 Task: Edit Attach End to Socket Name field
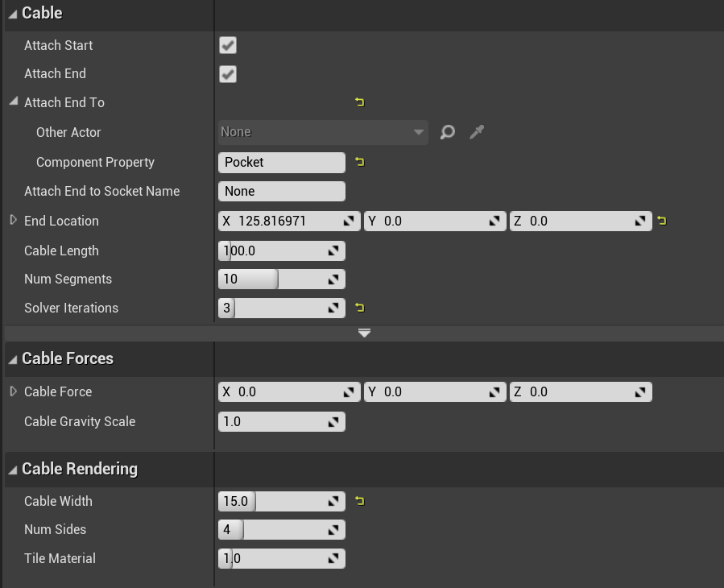282,191
